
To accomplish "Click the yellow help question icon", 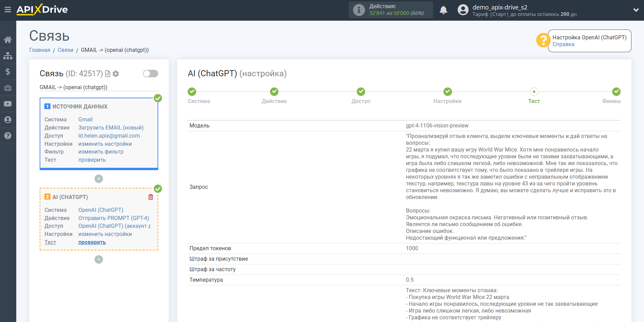I will coord(543,40).
